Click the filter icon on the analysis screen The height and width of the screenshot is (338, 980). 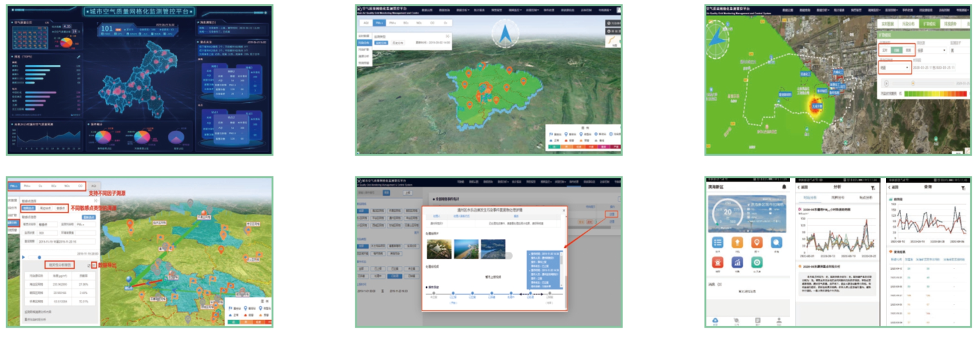[x=872, y=187]
